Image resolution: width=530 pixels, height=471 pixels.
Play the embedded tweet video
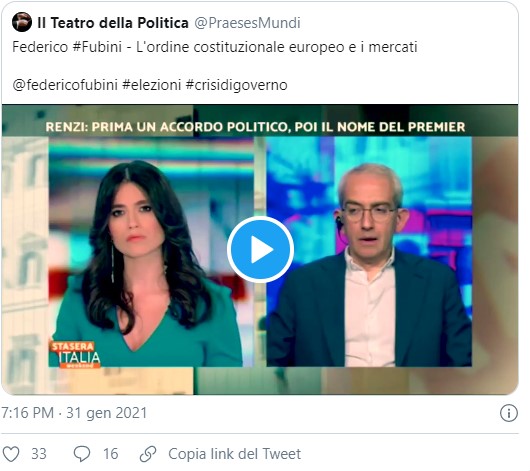pyautogui.click(x=260, y=250)
